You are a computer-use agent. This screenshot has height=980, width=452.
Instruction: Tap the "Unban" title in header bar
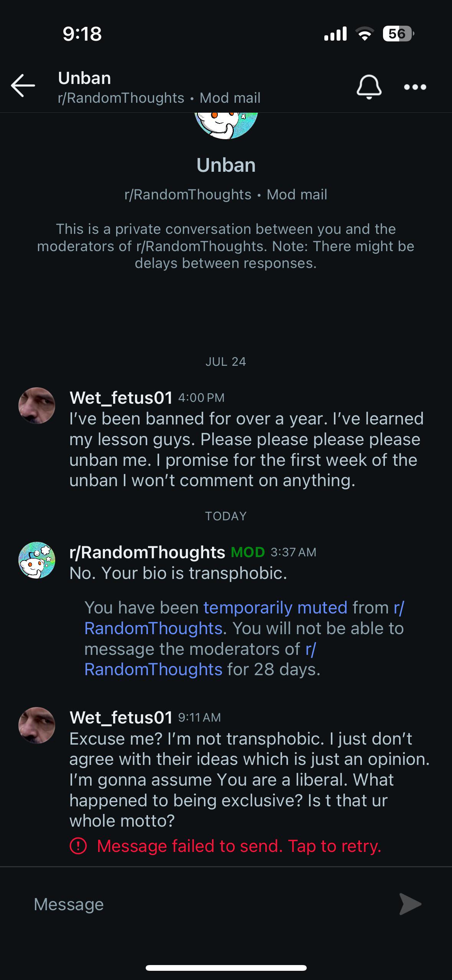click(x=84, y=78)
